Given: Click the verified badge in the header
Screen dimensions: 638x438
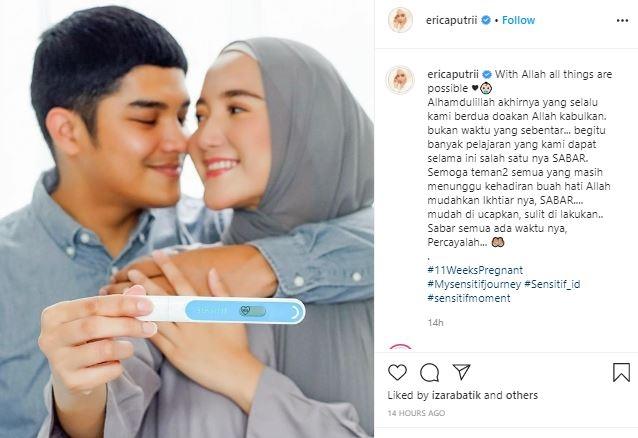Looking at the screenshot, I should 486,20.
